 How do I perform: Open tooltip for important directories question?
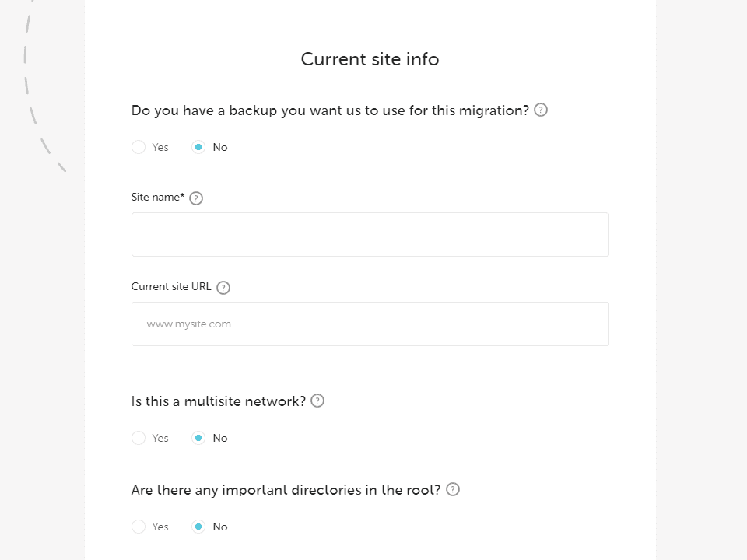452,489
